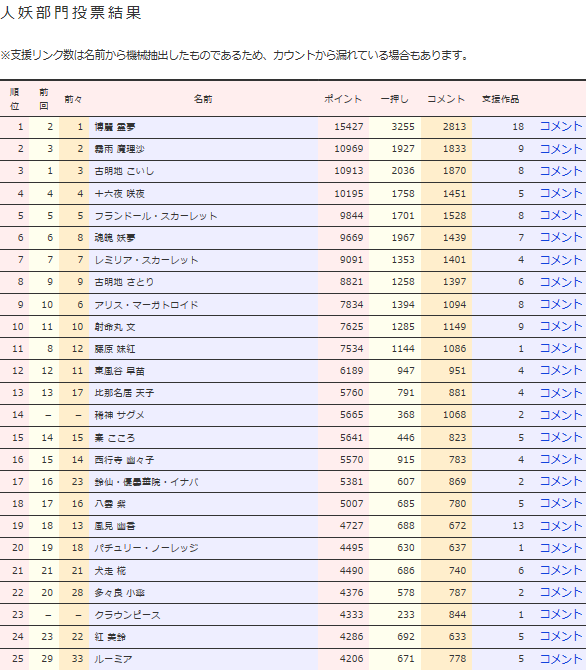Open コメント link for 犬走 椛

[561, 570]
